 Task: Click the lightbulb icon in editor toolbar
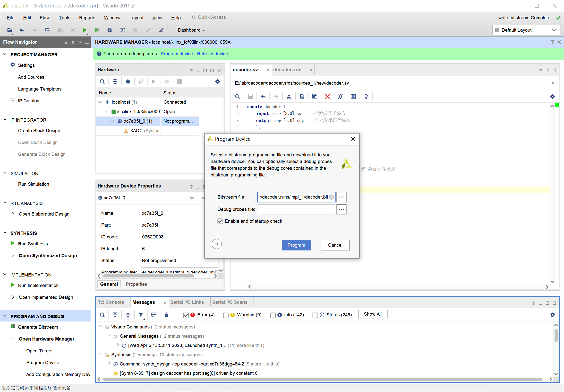[366, 96]
